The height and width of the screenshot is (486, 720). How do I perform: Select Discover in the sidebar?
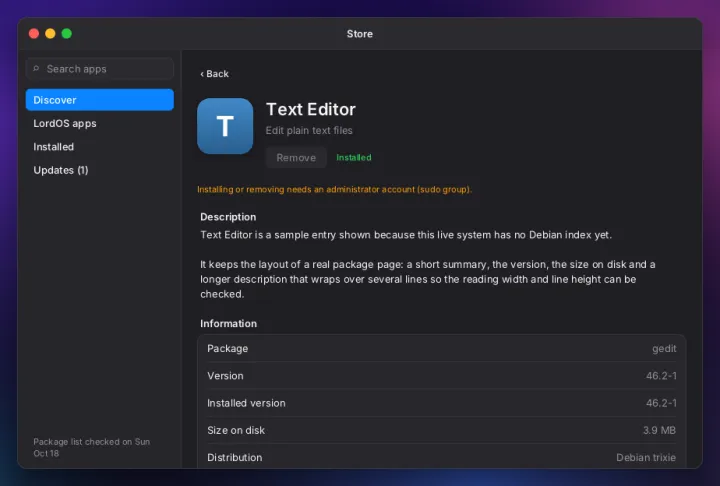(x=100, y=100)
